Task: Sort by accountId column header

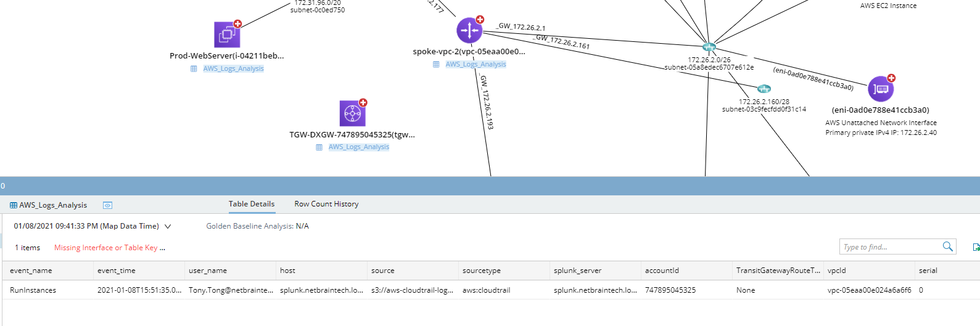Action: point(687,271)
